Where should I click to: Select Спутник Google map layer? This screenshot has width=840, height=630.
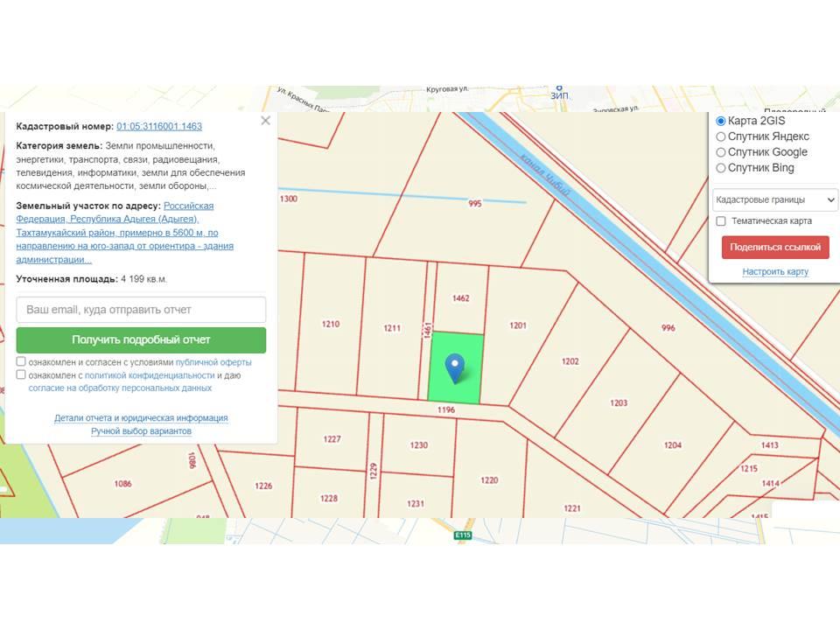tap(720, 152)
